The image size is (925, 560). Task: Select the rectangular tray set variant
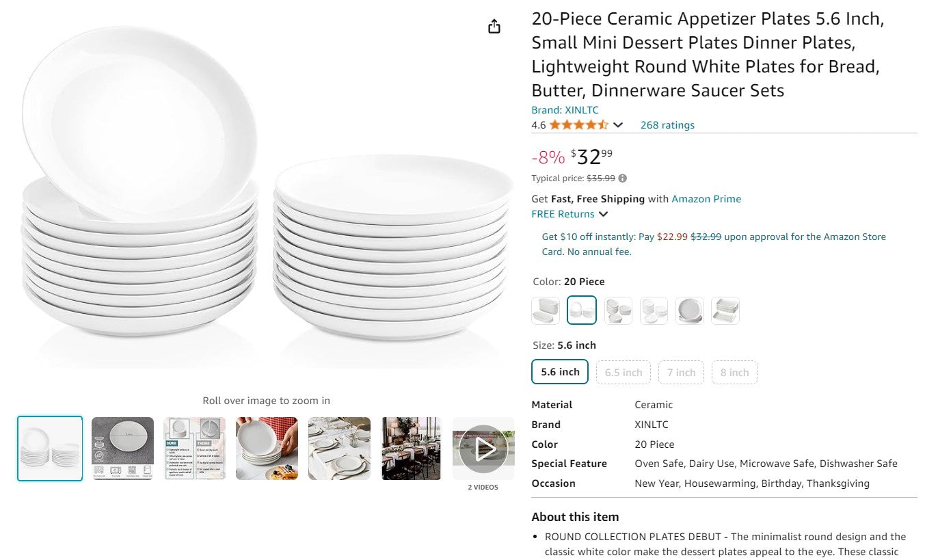[x=725, y=310]
